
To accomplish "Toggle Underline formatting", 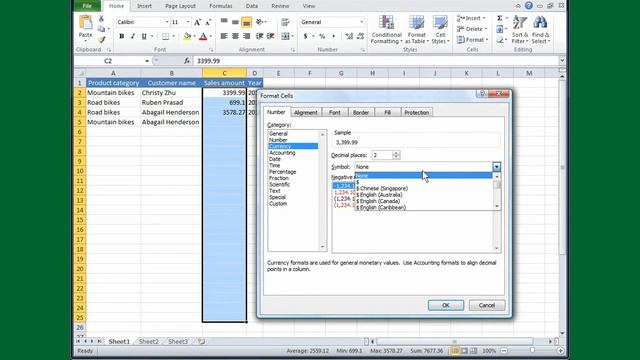I will coord(144,36).
